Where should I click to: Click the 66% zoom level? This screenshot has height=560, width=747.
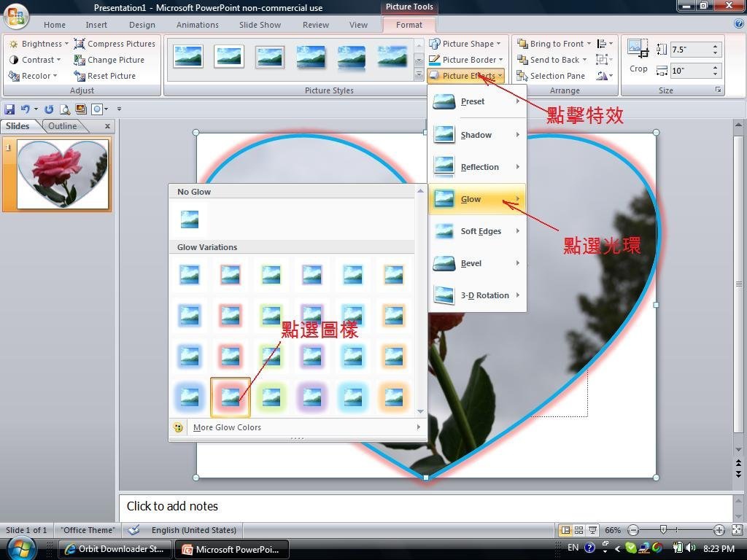point(613,530)
